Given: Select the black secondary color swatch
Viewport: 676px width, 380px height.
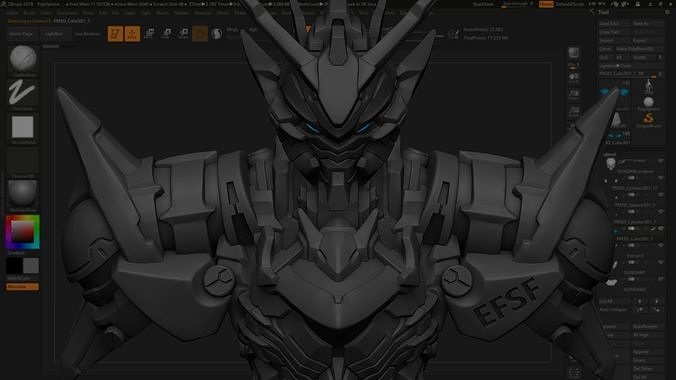Looking at the screenshot, I should point(14,266).
